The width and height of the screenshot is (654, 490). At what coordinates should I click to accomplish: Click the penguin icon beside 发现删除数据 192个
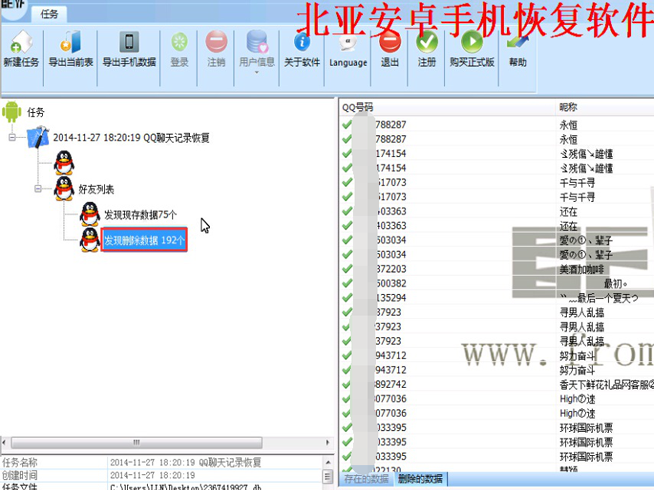pyautogui.click(x=90, y=240)
